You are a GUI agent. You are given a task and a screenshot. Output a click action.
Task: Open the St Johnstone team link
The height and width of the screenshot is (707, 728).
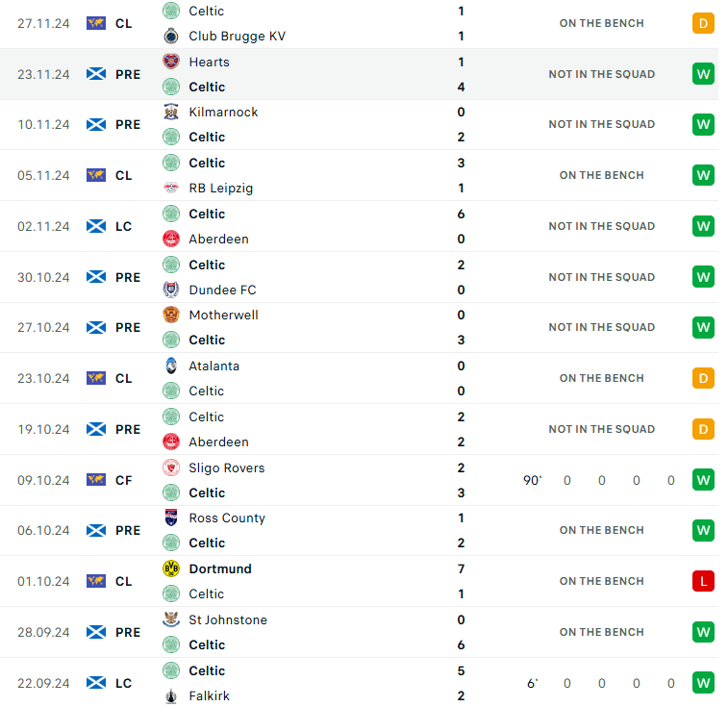(228, 619)
